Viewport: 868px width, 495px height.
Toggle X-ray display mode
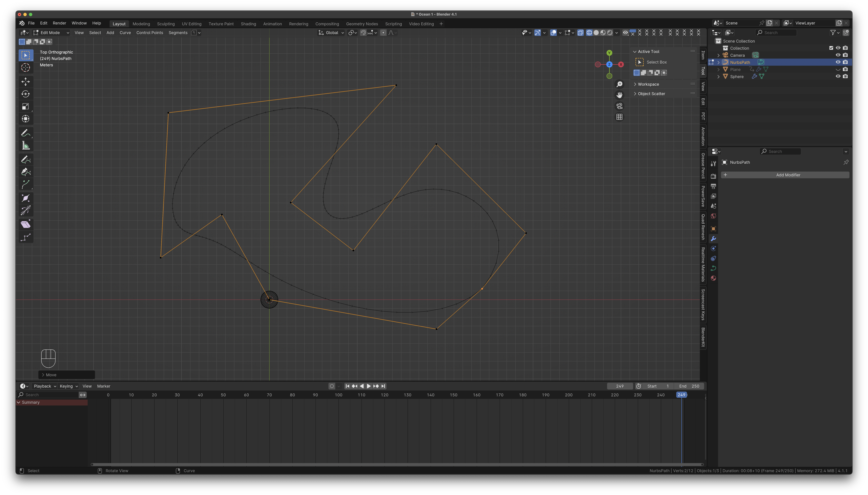click(x=580, y=33)
